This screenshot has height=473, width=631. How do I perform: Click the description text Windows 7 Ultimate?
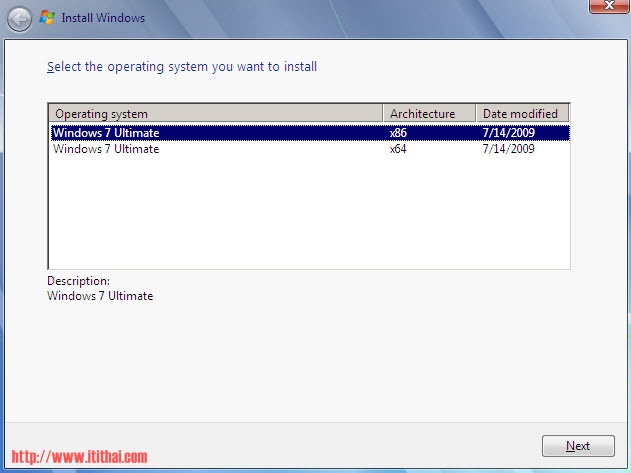[x=100, y=296]
